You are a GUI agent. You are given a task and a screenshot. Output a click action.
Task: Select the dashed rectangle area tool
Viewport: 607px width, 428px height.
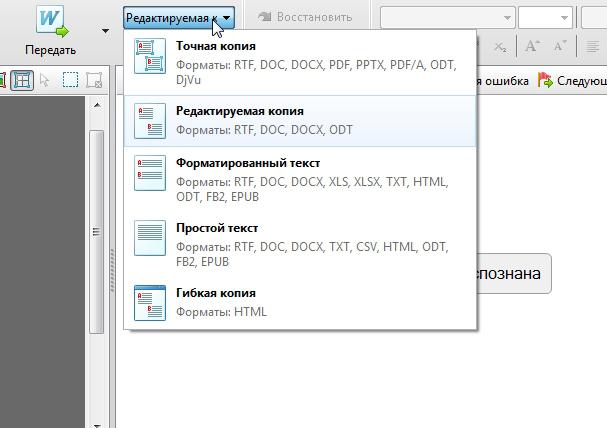[71, 80]
